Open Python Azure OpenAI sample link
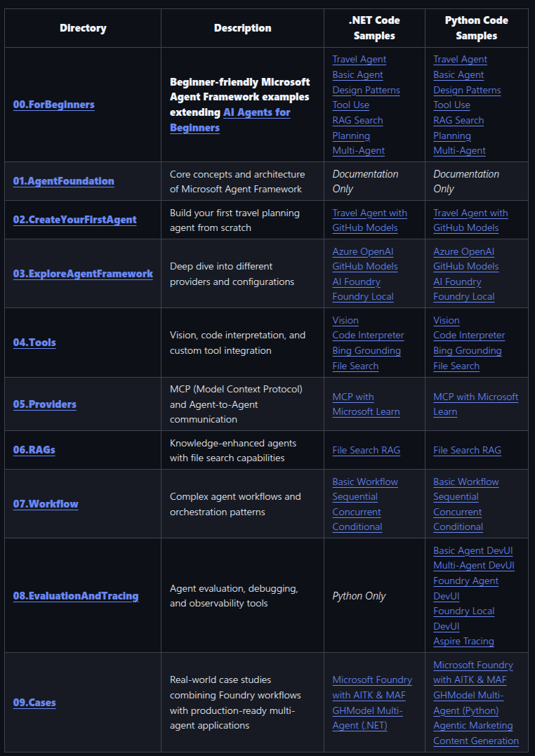535x756 pixels. click(463, 252)
